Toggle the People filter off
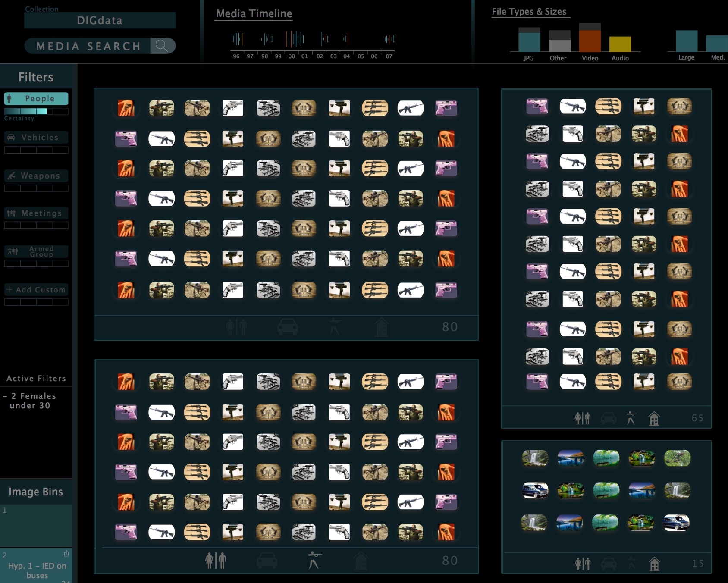Screen dimensions: 728x583 click(x=36, y=99)
